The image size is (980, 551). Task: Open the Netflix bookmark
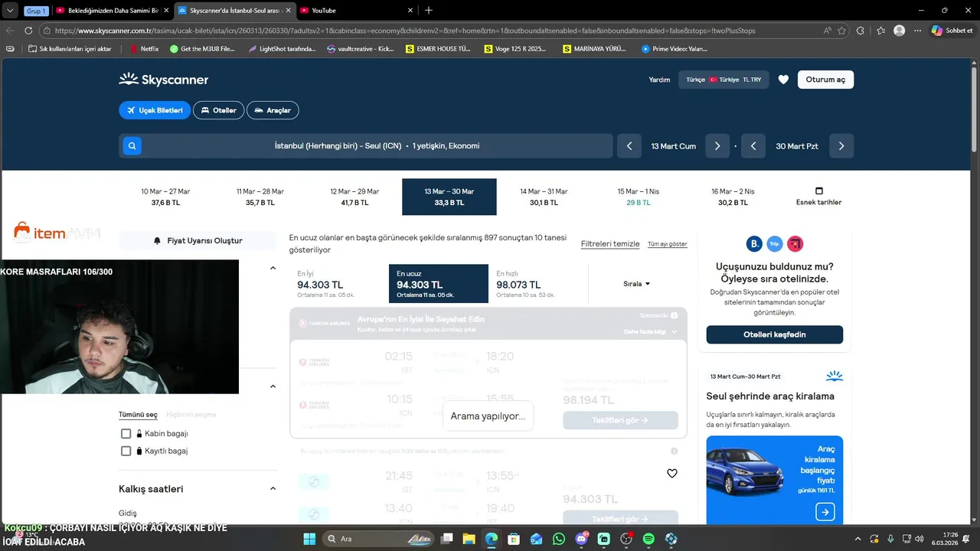point(143,49)
